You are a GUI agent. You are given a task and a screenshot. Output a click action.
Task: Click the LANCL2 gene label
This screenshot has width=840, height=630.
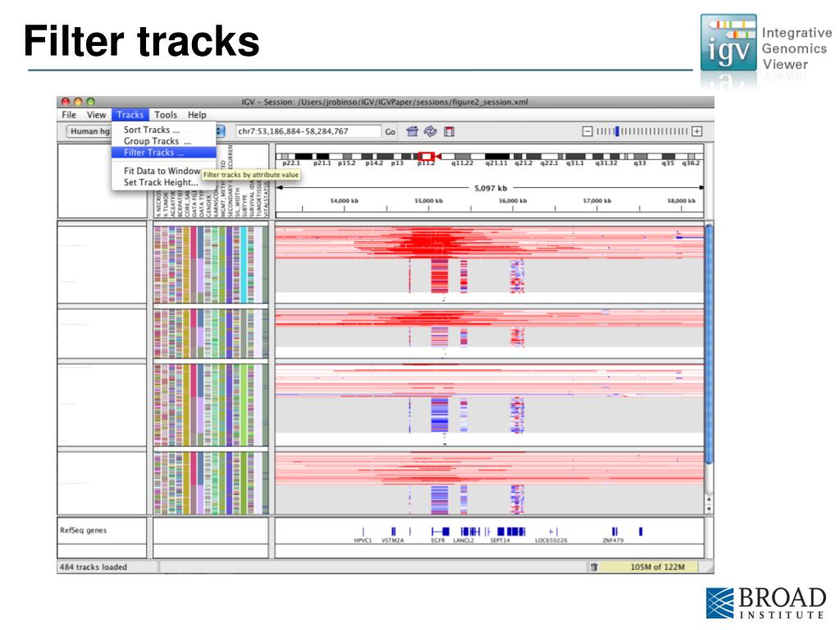tap(463, 541)
